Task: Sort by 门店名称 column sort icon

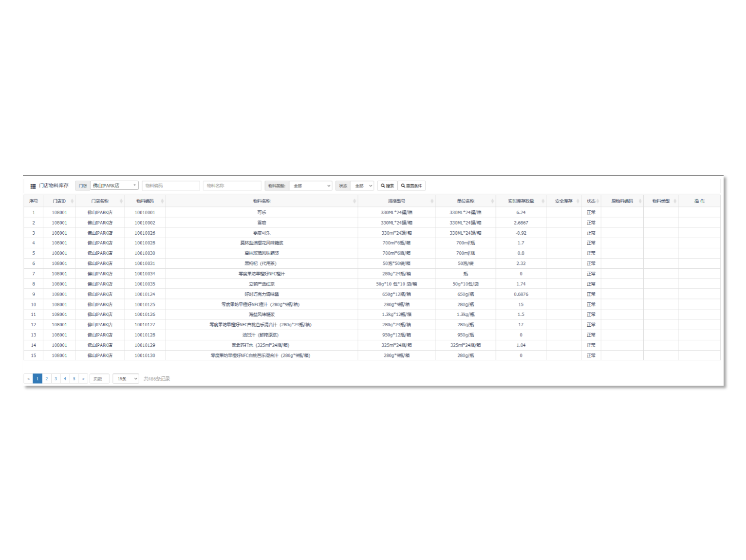Action: (x=121, y=201)
